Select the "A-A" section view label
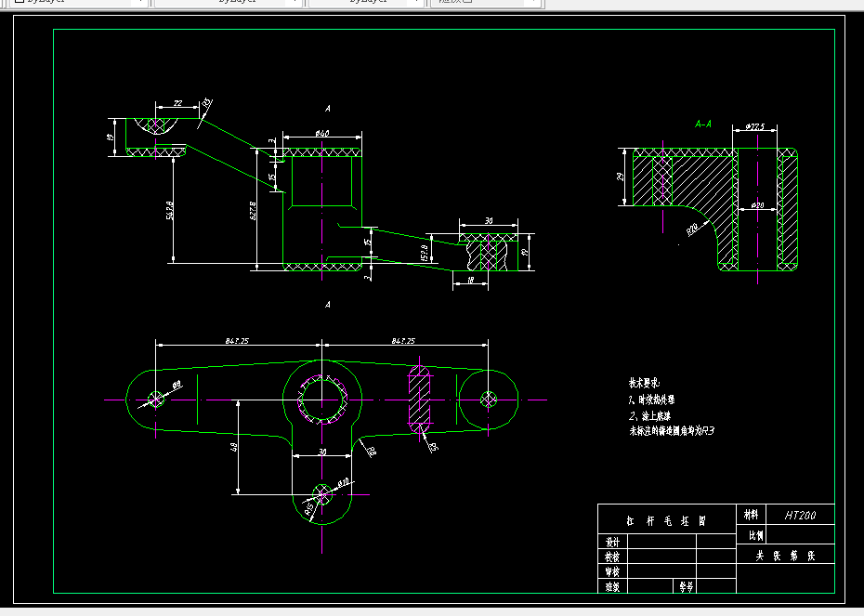 (x=702, y=124)
